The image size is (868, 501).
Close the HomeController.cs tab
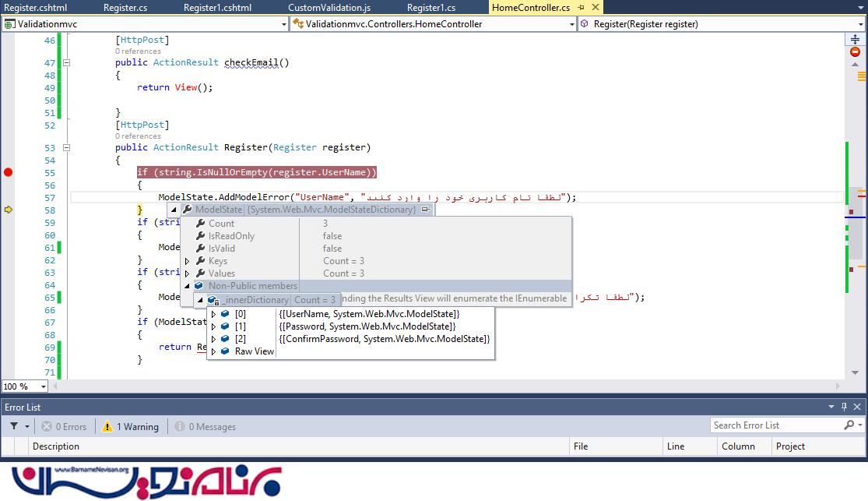(x=594, y=8)
